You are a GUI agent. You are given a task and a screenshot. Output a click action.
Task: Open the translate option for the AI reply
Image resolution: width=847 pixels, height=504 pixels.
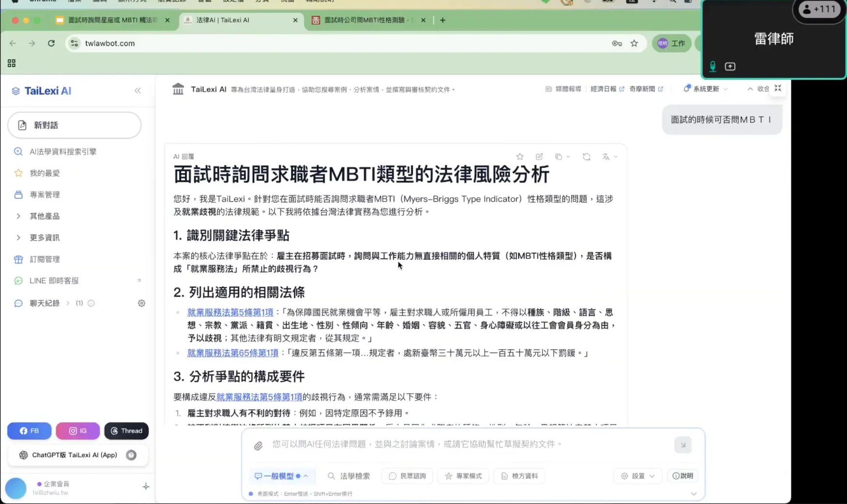pos(606,156)
